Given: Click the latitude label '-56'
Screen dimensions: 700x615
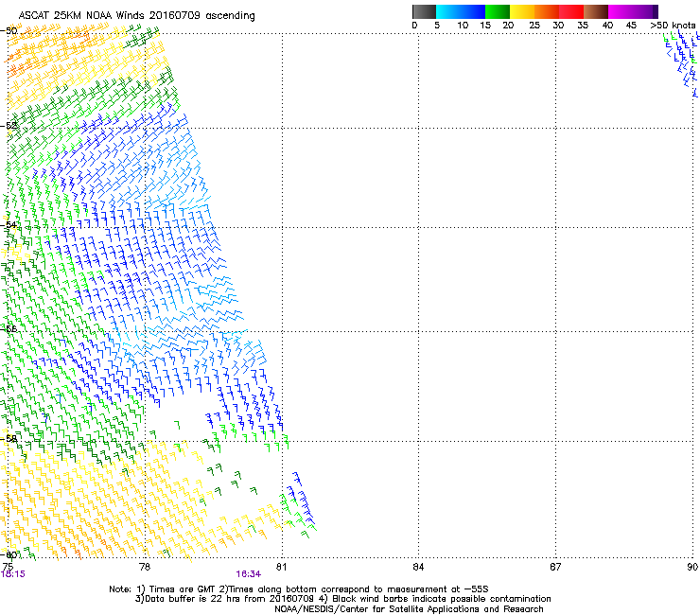Looking at the screenshot, I should coord(9,328).
